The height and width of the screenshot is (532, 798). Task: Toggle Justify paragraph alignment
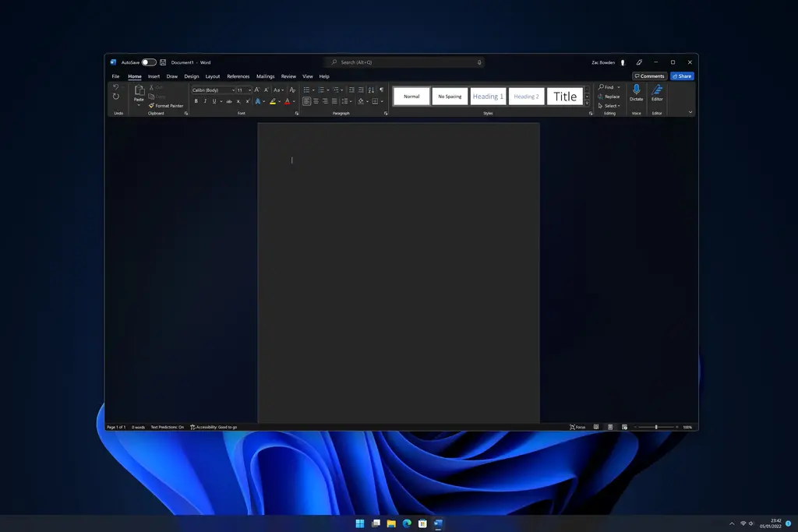tap(334, 101)
